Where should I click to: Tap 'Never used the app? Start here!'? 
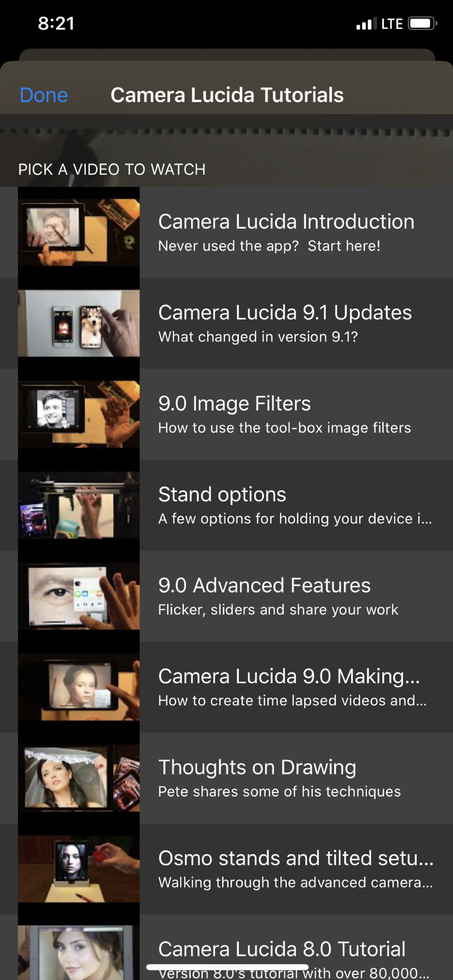(x=269, y=246)
